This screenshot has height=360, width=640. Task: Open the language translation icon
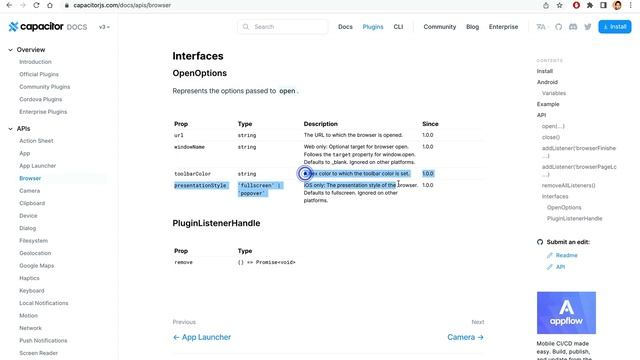click(541, 27)
